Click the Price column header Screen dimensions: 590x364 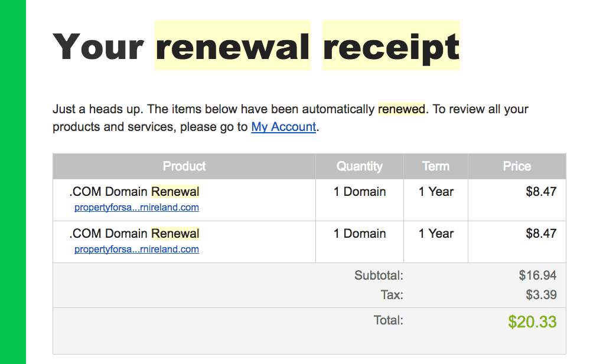click(517, 166)
